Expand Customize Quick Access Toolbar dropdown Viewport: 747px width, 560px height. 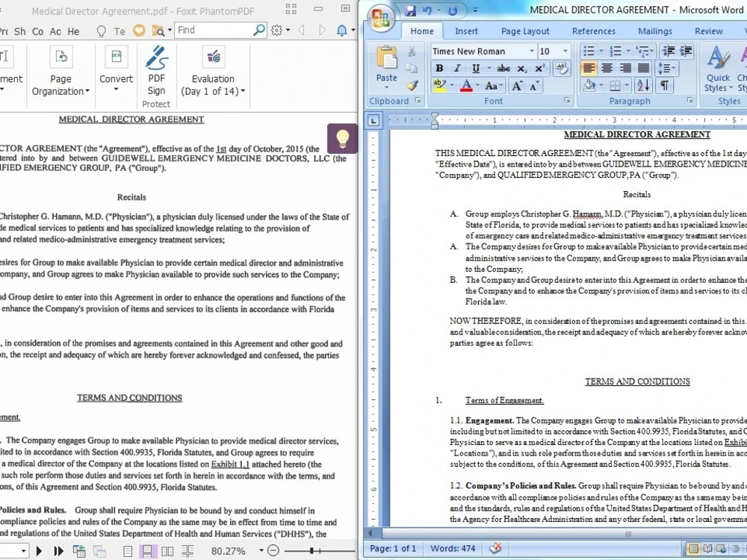[x=475, y=10]
